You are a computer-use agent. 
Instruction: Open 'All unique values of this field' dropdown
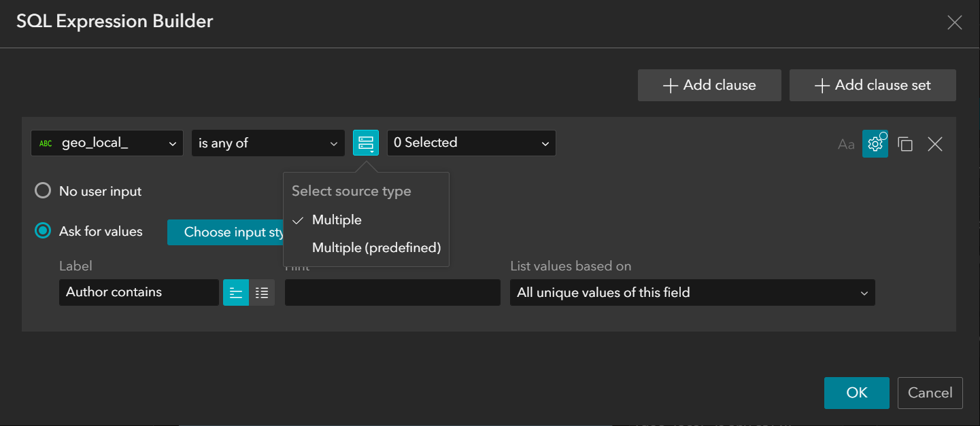pos(692,293)
